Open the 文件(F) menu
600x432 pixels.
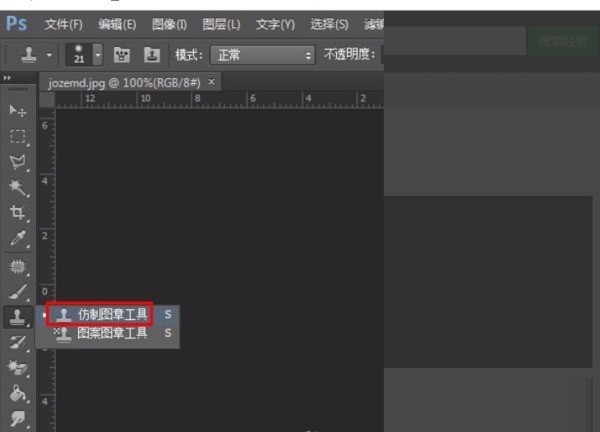tap(64, 24)
